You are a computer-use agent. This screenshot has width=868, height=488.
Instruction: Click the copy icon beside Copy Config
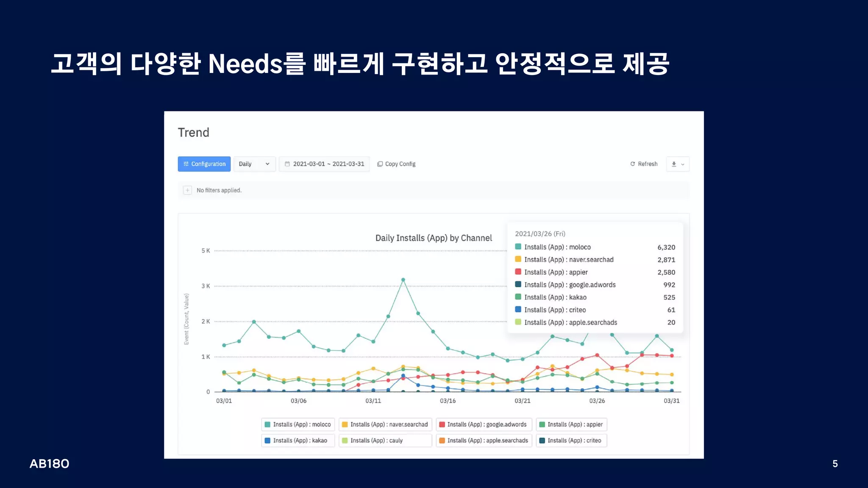380,164
